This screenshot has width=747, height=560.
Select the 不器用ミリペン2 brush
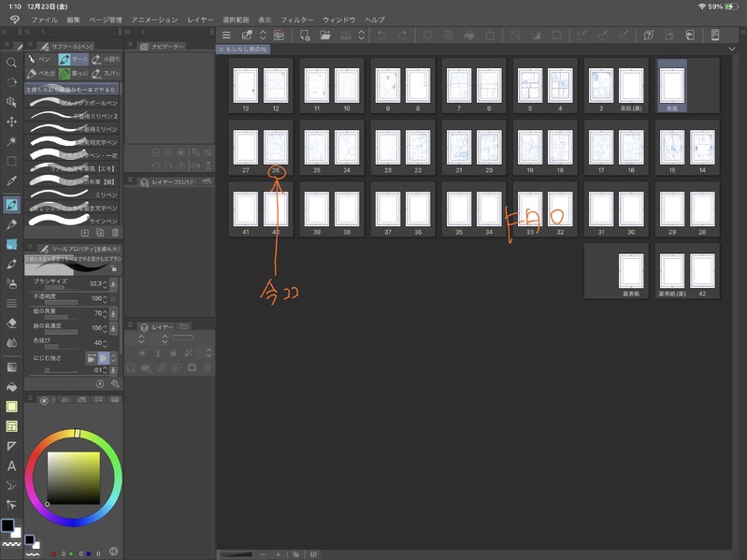(73, 116)
